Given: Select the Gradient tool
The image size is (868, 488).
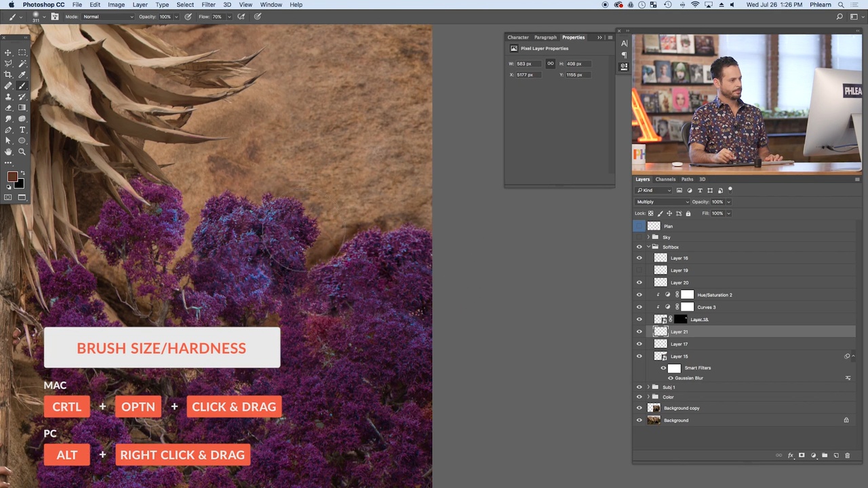Looking at the screenshot, I should [22, 108].
